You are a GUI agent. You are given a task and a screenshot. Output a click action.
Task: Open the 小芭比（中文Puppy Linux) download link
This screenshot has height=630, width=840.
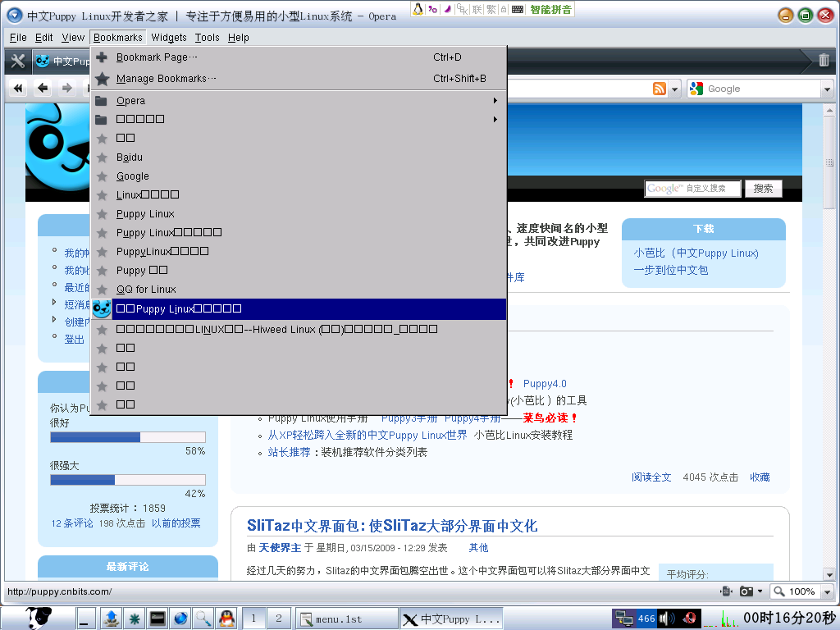point(696,253)
